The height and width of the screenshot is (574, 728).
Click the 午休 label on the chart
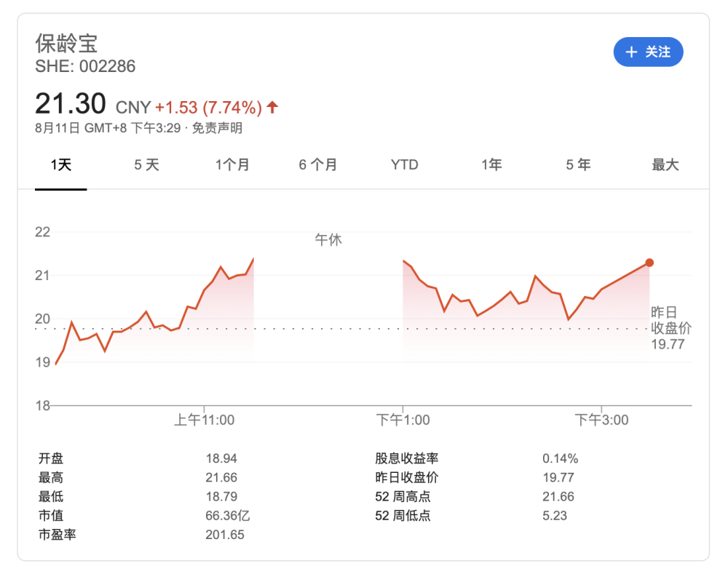click(328, 239)
